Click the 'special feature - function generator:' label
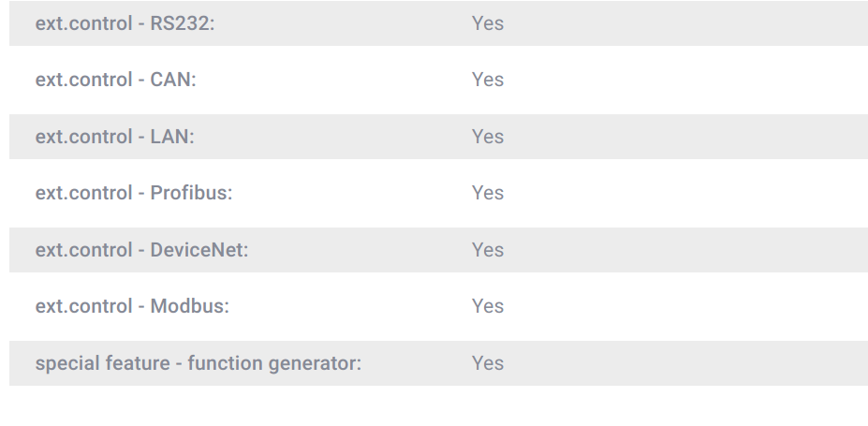The image size is (868, 426). (x=198, y=363)
